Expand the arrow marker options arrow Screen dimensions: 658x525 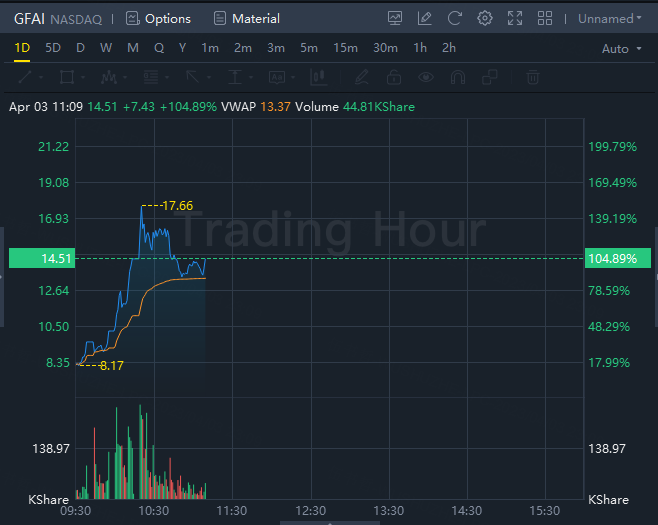[x=209, y=78]
